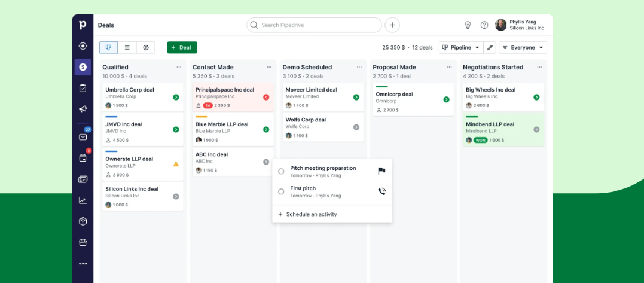Click the Pipedrive logo in sidebar

point(83,25)
